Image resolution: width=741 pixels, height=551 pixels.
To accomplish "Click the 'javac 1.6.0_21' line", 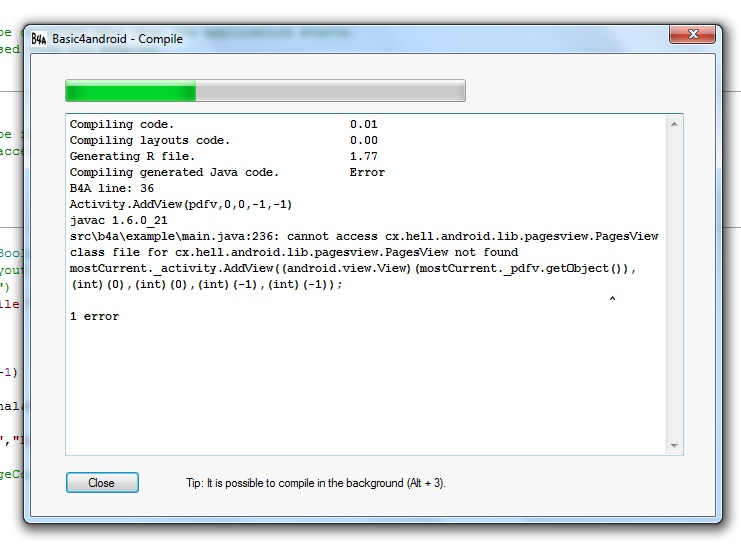I will [x=119, y=221].
